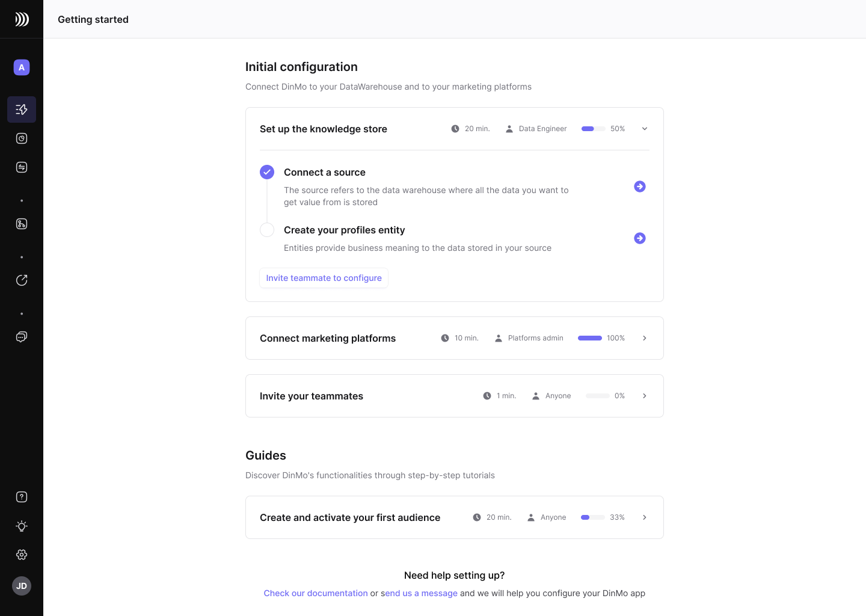Click the lightbulb icon in sidebar
This screenshot has width=866, height=616.
pos(22,526)
